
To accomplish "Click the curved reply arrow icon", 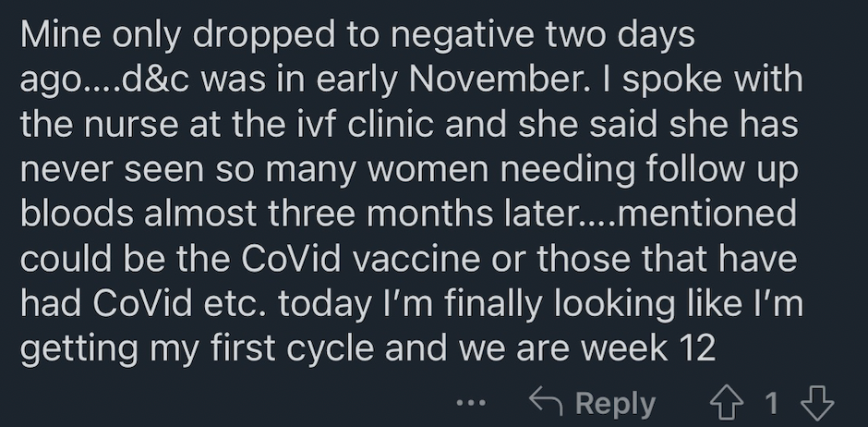I will [546, 402].
